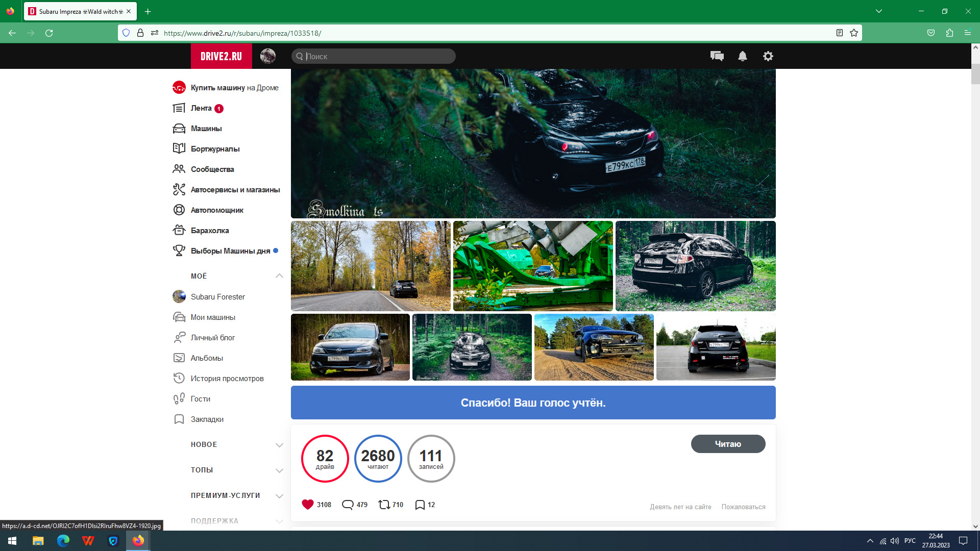Click the comments speech bubble icon
The height and width of the screenshot is (551, 980).
coord(348,505)
